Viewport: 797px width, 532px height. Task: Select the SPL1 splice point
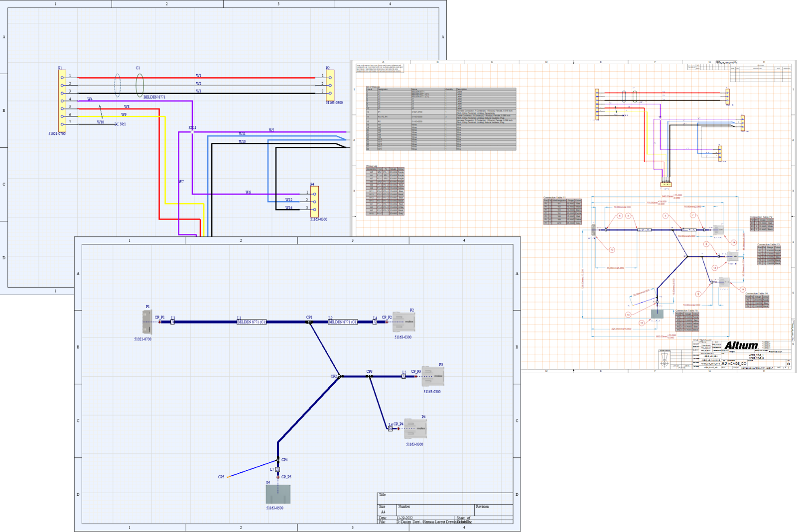(x=192, y=132)
